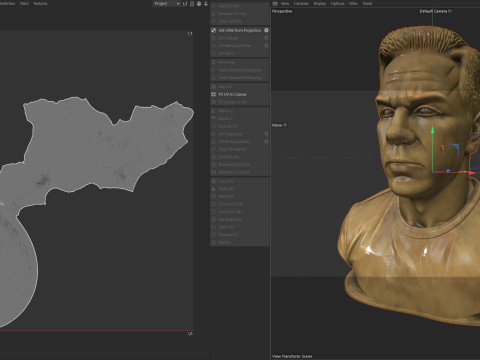Screen dimensions: 480x360
Task: Open the Textures menu in UV editor
Action: [40, 4]
